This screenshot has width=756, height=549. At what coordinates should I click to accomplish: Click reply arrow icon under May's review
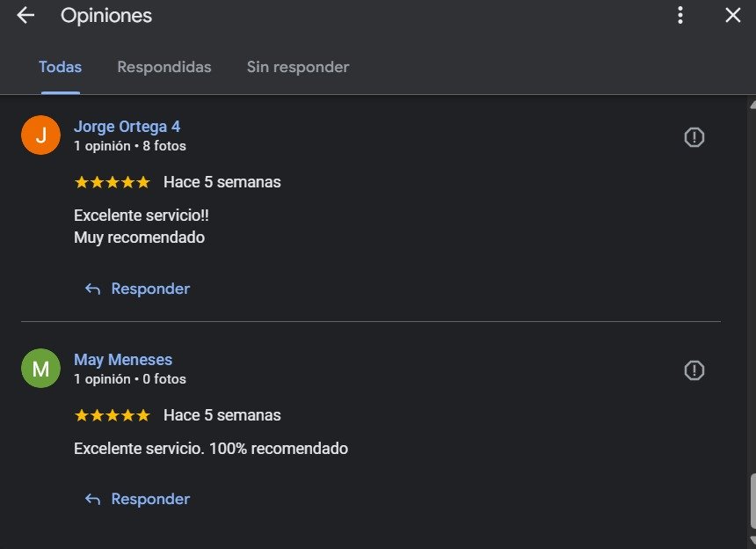92,499
